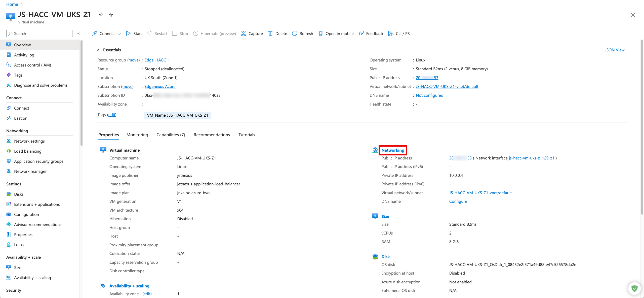Collapse the Essentials section
The width and height of the screenshot is (644, 298).
(99, 50)
